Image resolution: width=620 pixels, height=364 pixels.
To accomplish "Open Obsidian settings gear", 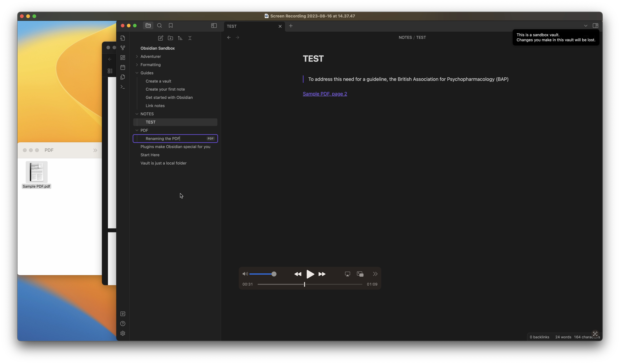I will pyautogui.click(x=123, y=333).
